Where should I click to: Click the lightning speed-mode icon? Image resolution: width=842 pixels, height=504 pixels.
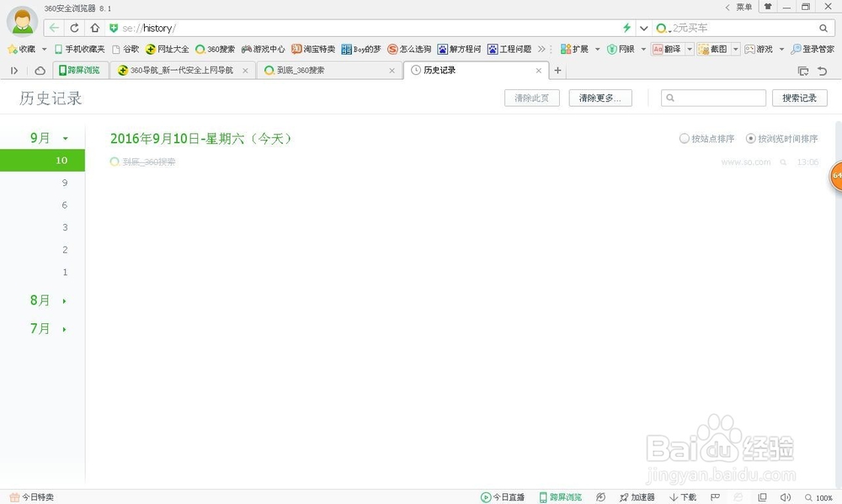pos(626,28)
